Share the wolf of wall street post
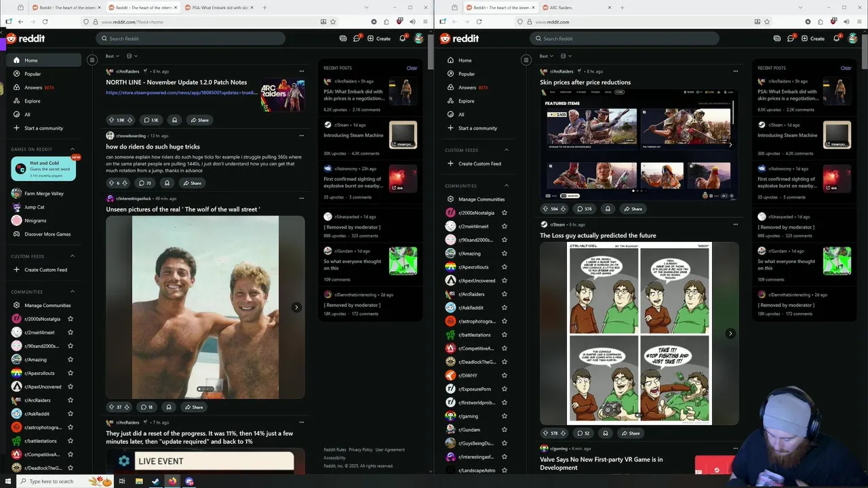868x488 pixels. 193,407
